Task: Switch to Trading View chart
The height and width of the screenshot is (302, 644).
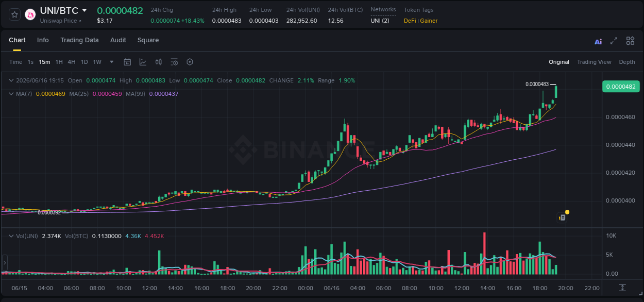Action: point(594,62)
